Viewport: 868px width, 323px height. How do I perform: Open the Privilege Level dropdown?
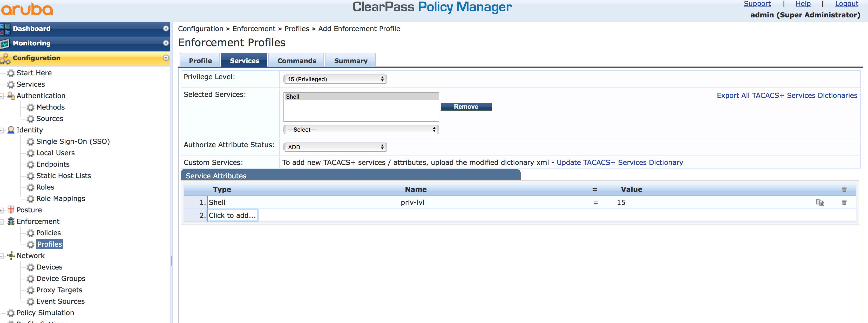[x=335, y=79]
